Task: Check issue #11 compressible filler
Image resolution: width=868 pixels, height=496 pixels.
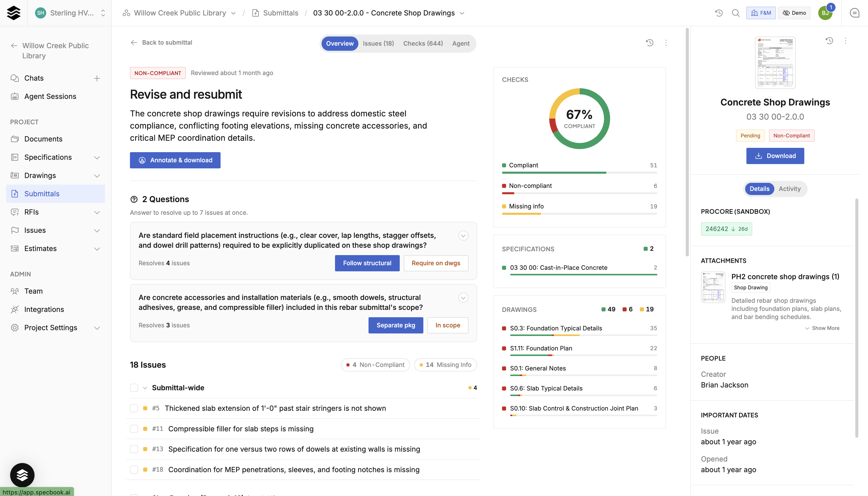Action: (x=134, y=429)
